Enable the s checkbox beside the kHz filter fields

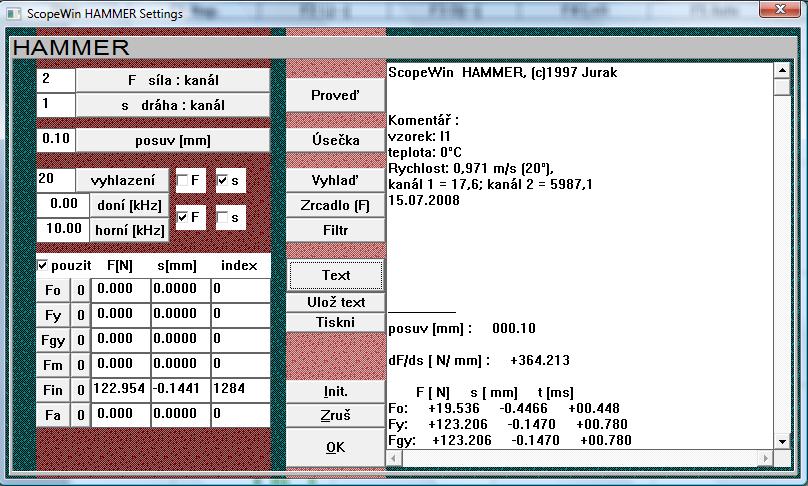click(x=223, y=217)
